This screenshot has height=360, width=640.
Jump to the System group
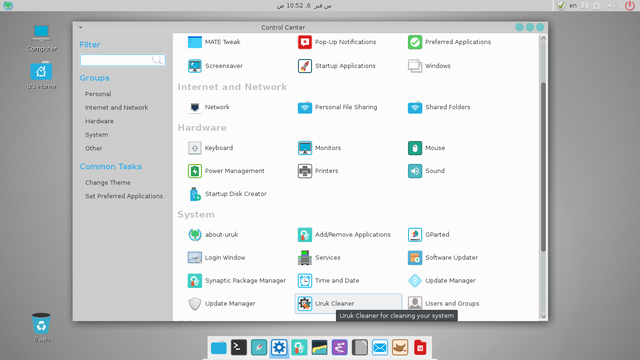[x=96, y=135]
